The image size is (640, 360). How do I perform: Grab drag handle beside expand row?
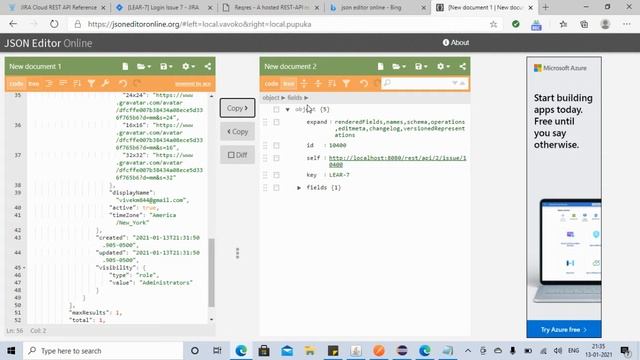pyautogui.click(x=265, y=122)
